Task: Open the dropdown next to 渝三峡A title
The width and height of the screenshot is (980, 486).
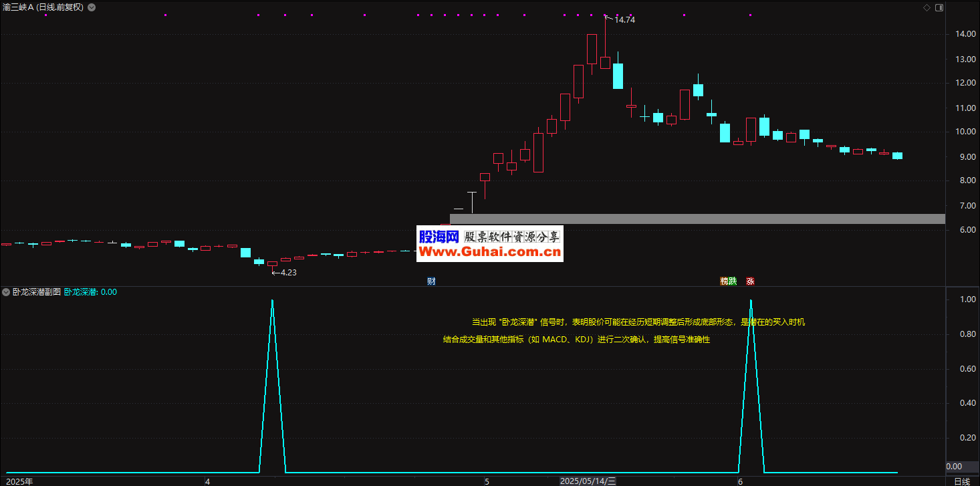Action: tap(92, 7)
